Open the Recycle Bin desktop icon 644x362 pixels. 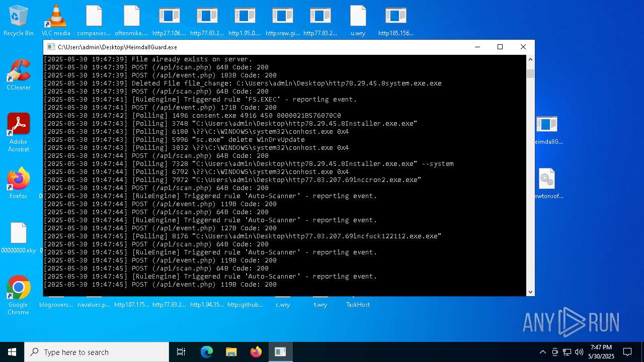pyautogui.click(x=19, y=20)
